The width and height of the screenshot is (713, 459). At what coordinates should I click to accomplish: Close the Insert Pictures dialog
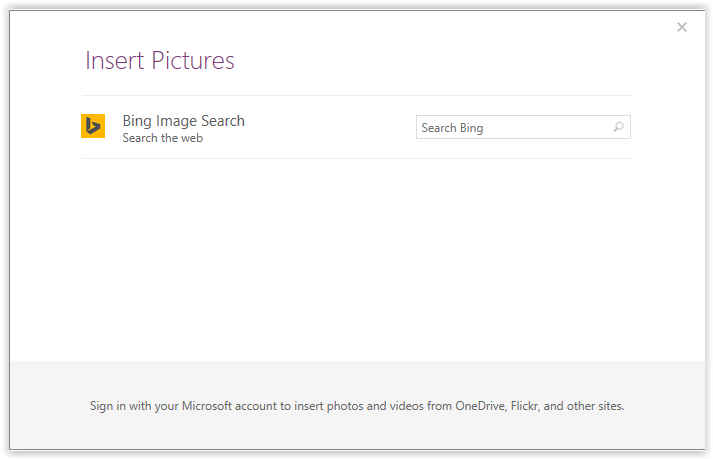[682, 27]
